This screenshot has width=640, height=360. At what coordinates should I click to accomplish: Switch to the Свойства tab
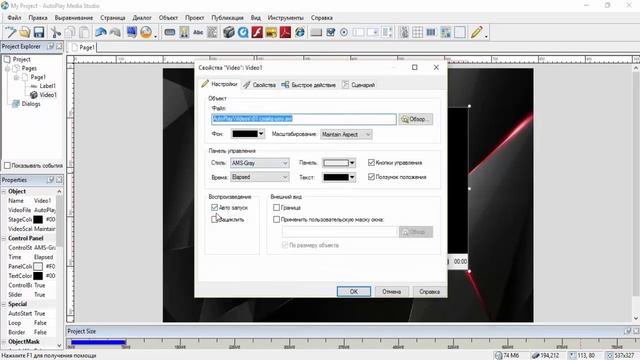260,85
